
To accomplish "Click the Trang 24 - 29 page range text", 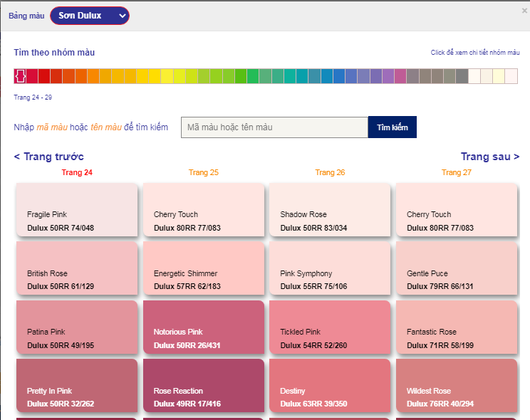I will tap(33, 98).
